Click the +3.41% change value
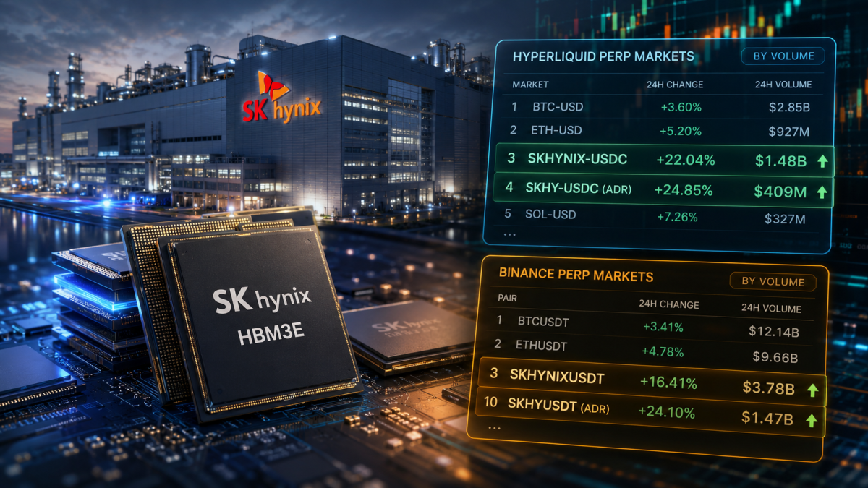 click(x=663, y=327)
